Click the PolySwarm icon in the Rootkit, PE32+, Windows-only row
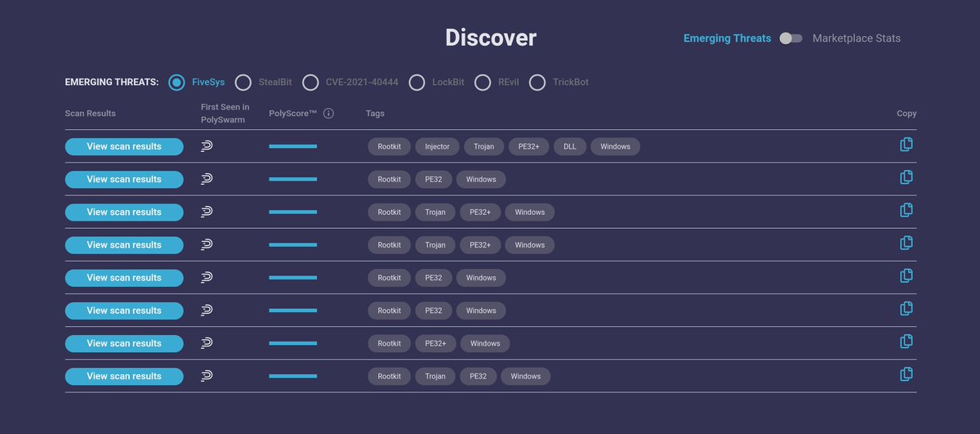The image size is (980, 434). tap(207, 343)
